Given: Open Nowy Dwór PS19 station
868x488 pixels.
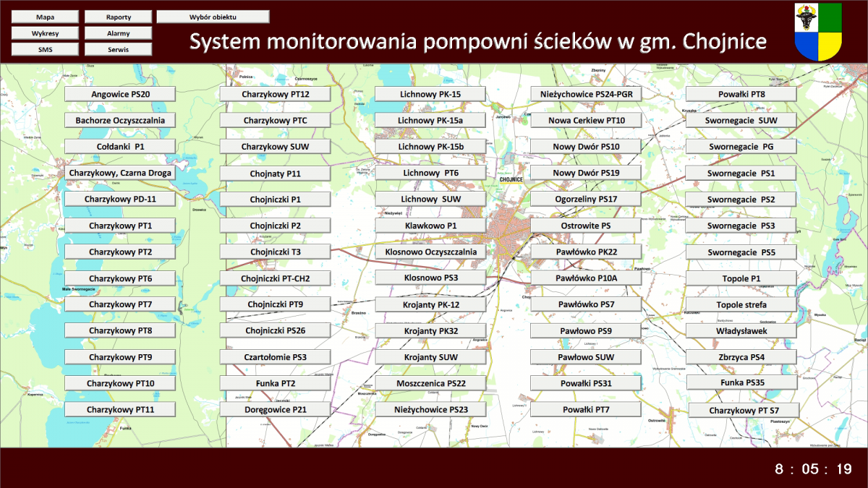Looking at the screenshot, I should pyautogui.click(x=587, y=173).
